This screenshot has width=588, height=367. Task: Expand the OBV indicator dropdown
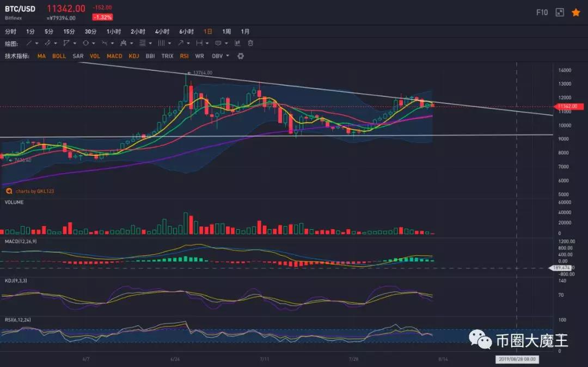227,56
